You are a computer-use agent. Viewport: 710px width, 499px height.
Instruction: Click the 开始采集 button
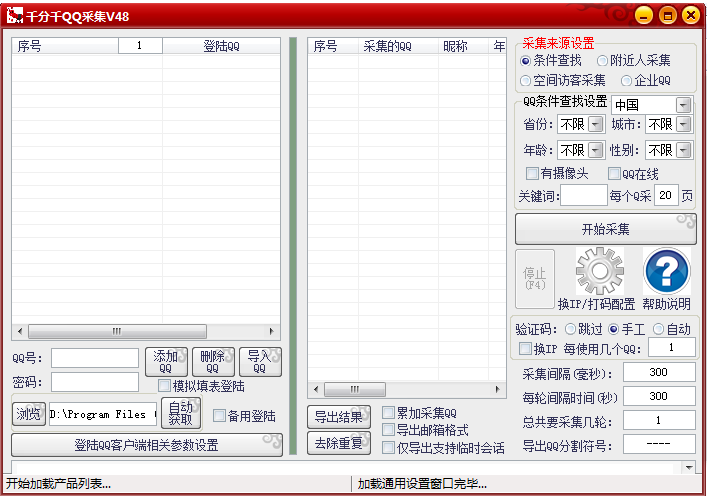click(x=605, y=229)
